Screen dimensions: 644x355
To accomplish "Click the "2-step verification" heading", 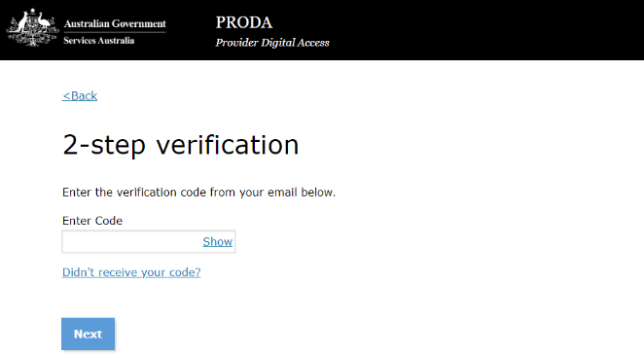I will pos(181,145).
